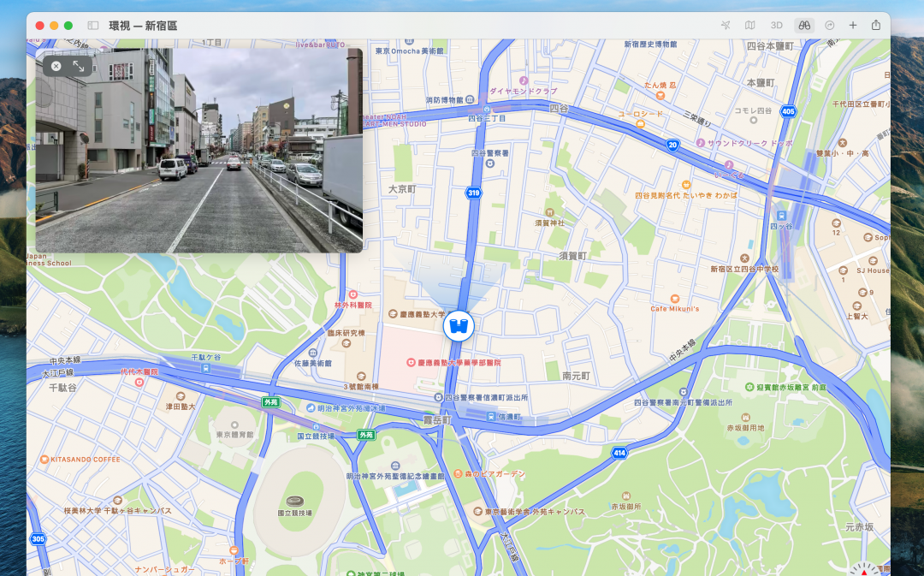The image size is (924, 576).
Task: Select the 迎賓館赤坂離宮 前庭 garden pin
Action: (749, 388)
